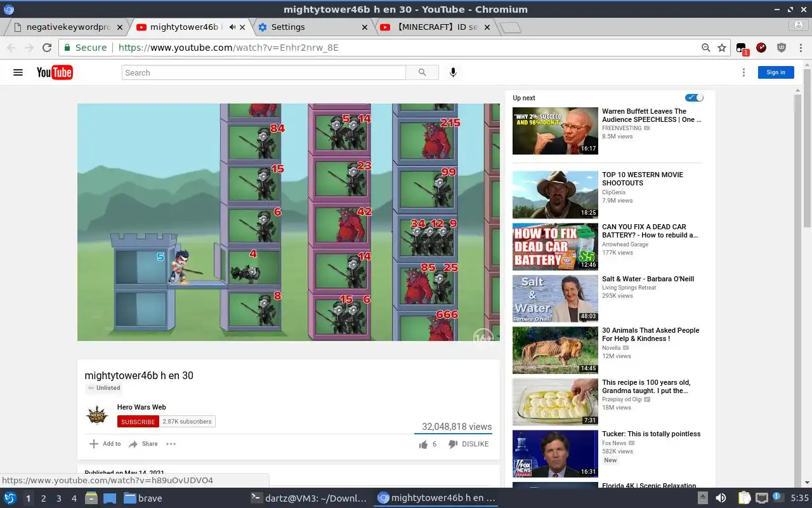This screenshot has height=508, width=812.
Task: Open a new tab button
Action: tap(510, 27)
